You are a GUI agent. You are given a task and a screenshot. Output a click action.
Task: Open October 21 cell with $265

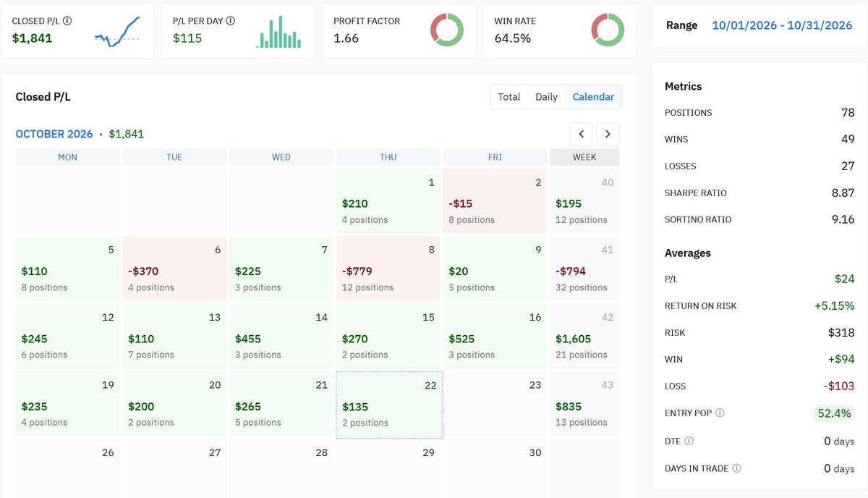281,404
